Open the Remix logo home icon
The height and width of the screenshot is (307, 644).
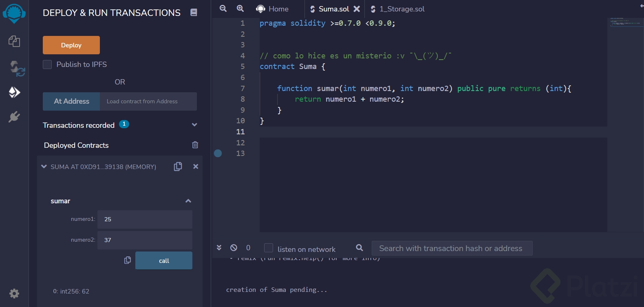point(14,13)
